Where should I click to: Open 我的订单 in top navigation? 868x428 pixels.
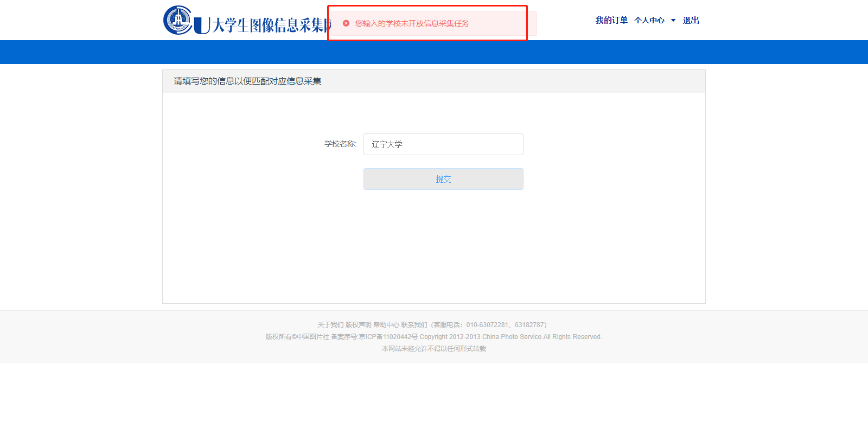(611, 21)
